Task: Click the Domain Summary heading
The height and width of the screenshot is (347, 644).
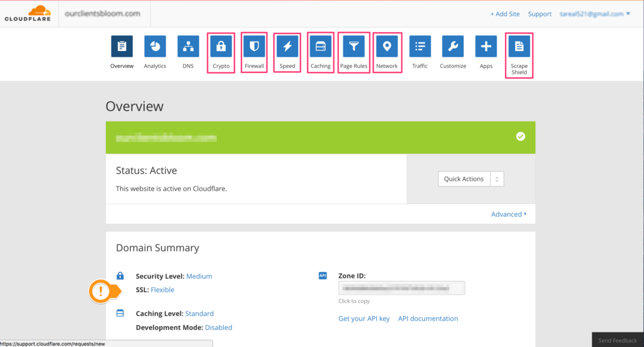Action: click(157, 248)
